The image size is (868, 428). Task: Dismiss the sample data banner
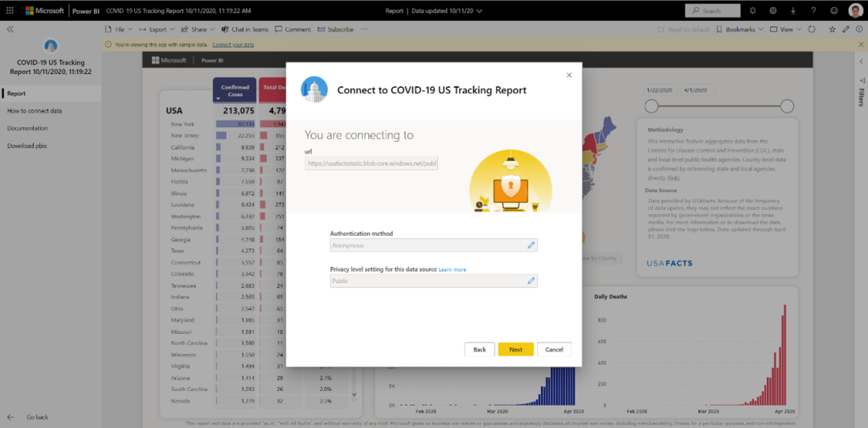point(861,44)
